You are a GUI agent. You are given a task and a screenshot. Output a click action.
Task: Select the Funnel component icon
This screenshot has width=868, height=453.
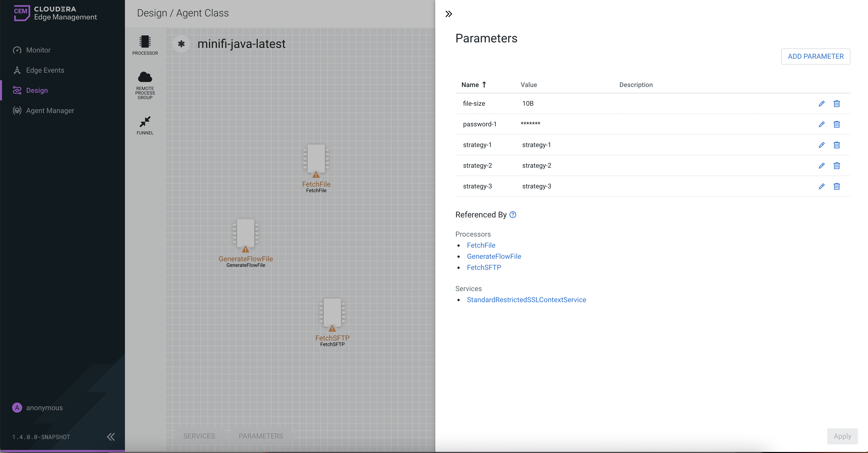pyautogui.click(x=145, y=121)
